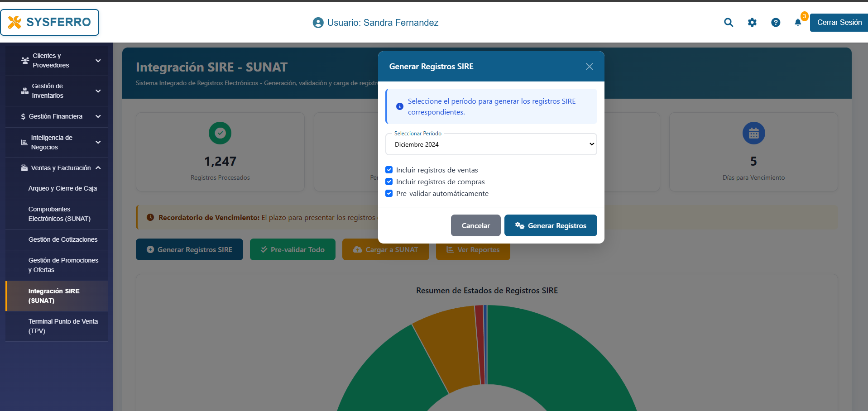
Task: Open the search magnifier icon in header
Action: pyautogui.click(x=728, y=22)
